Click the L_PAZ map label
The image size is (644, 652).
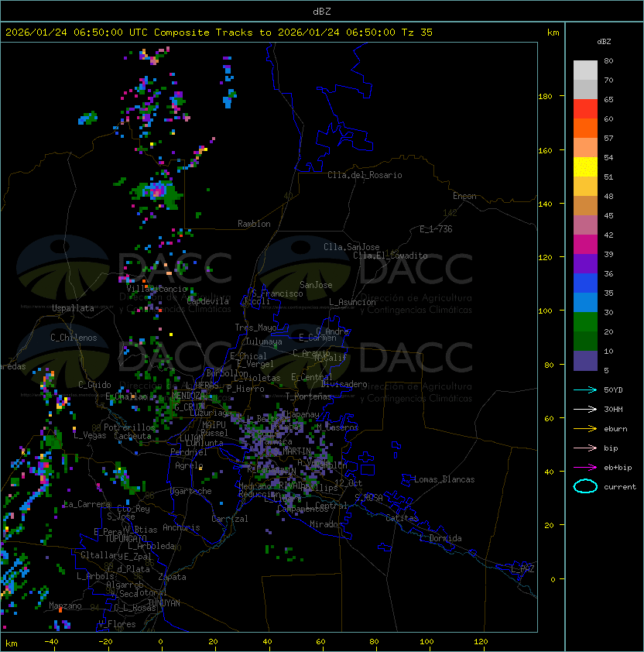coord(522,569)
